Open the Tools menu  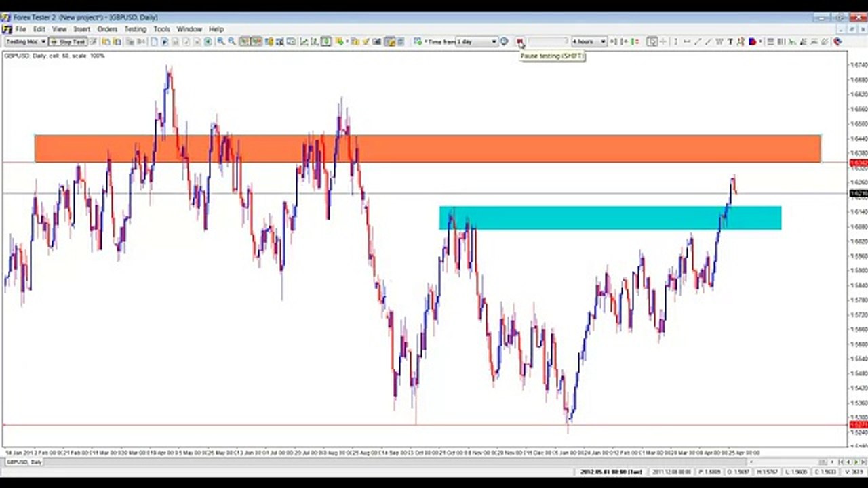pyautogui.click(x=161, y=29)
